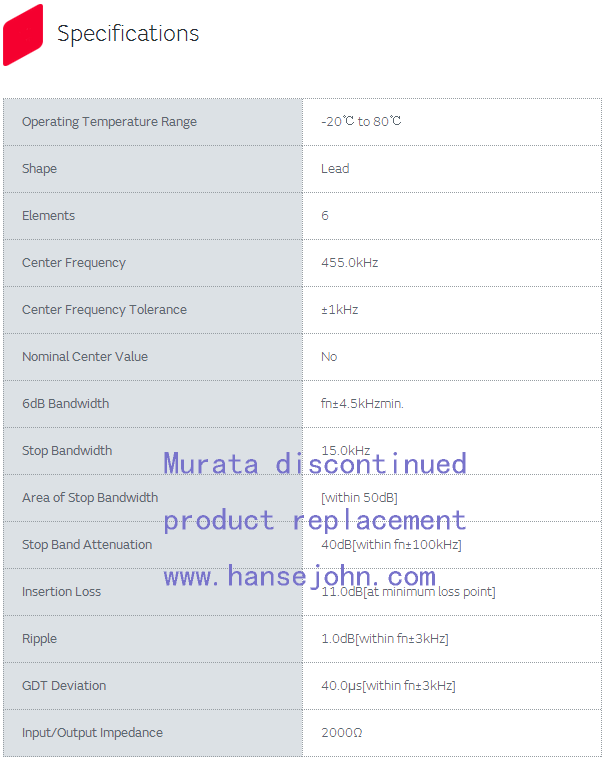Open the www.hansejohn.com watermark link

(x=299, y=577)
